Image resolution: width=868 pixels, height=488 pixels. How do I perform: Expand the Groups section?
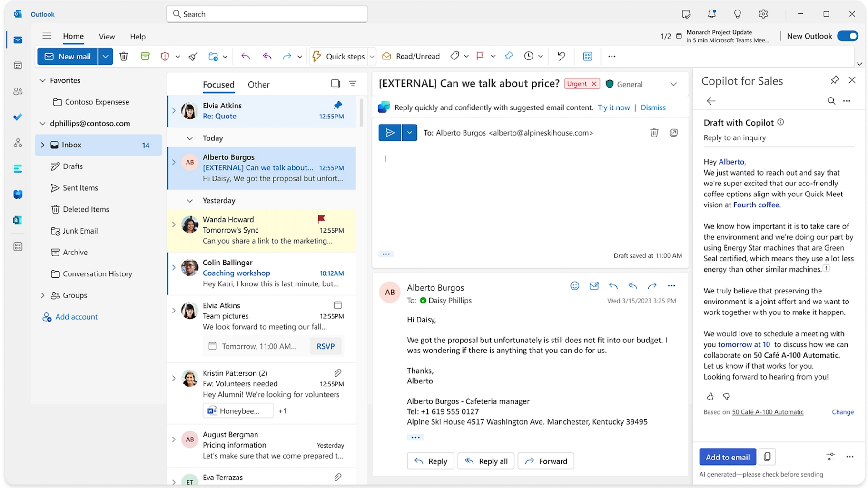coord(43,295)
